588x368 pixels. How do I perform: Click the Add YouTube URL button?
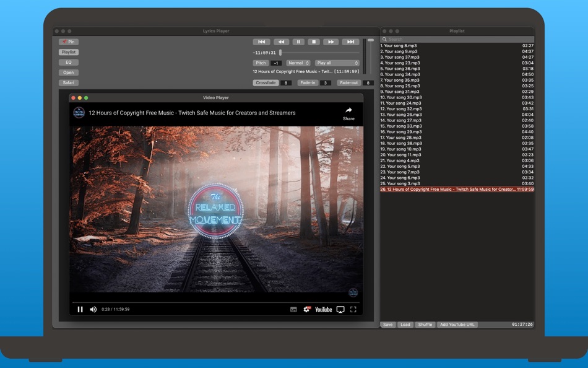457,325
